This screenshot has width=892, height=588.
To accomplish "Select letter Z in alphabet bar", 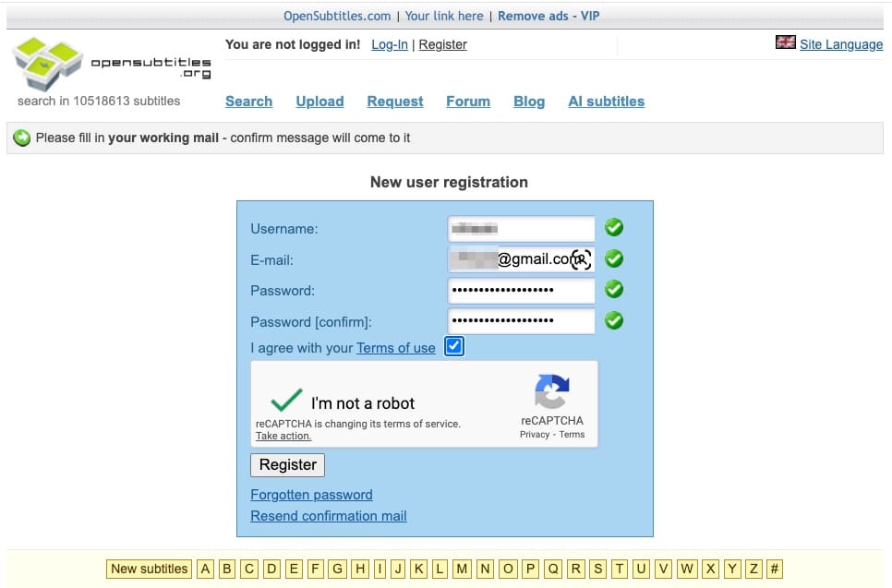I will (x=753, y=569).
